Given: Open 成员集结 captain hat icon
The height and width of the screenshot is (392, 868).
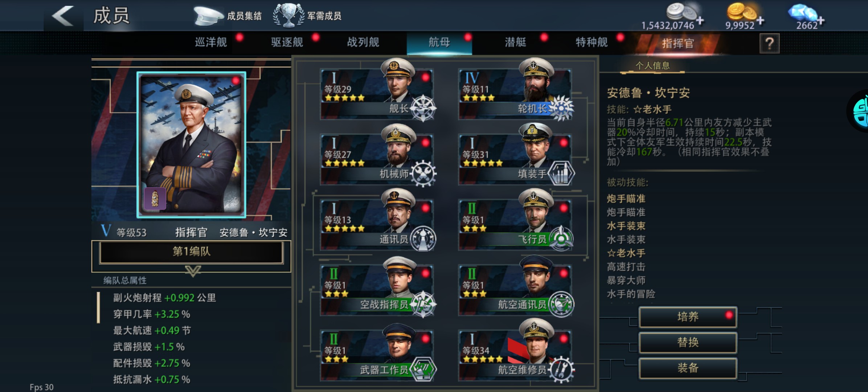Looking at the screenshot, I should (208, 16).
